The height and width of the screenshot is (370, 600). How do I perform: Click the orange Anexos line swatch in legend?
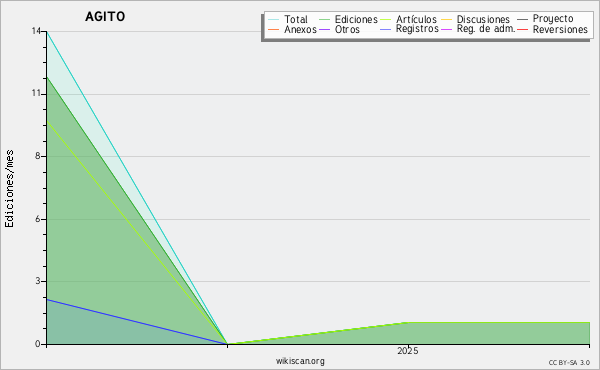tap(273, 29)
